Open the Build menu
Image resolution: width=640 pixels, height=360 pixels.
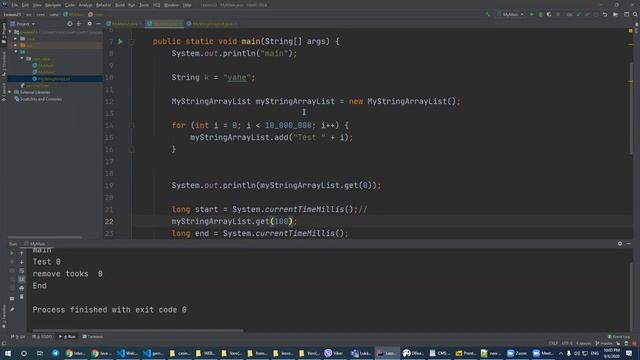(120, 5)
